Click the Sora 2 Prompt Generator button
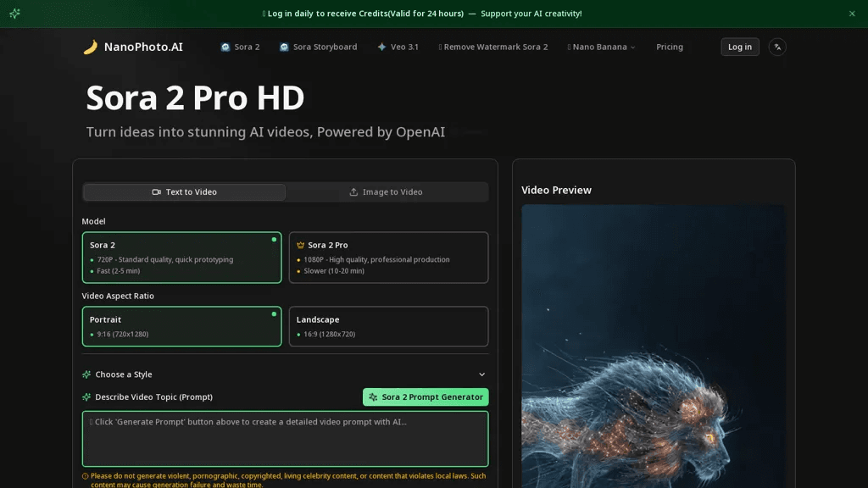 click(x=426, y=397)
